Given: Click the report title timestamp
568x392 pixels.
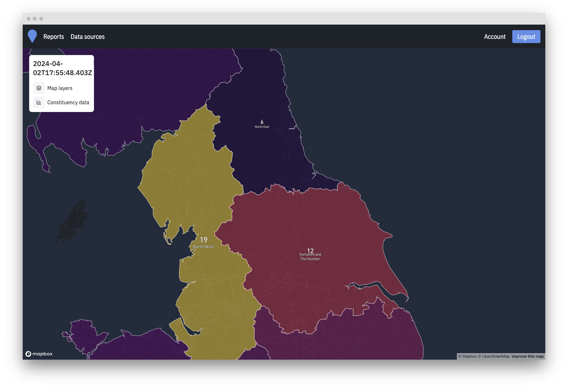Looking at the screenshot, I should tap(62, 68).
